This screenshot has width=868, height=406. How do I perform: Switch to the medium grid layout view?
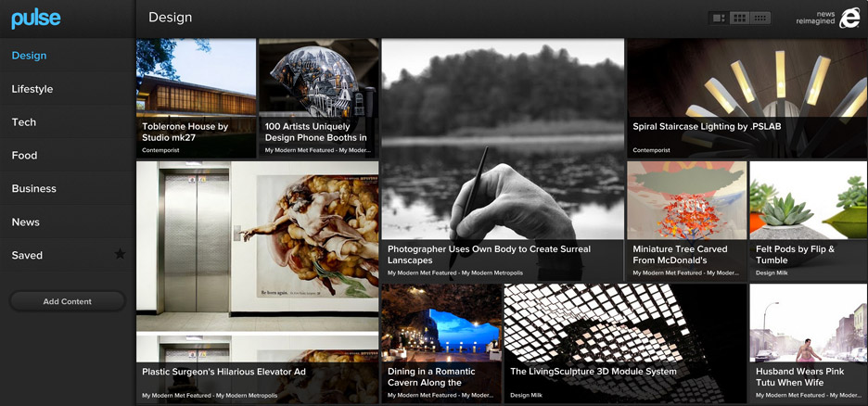tap(739, 18)
